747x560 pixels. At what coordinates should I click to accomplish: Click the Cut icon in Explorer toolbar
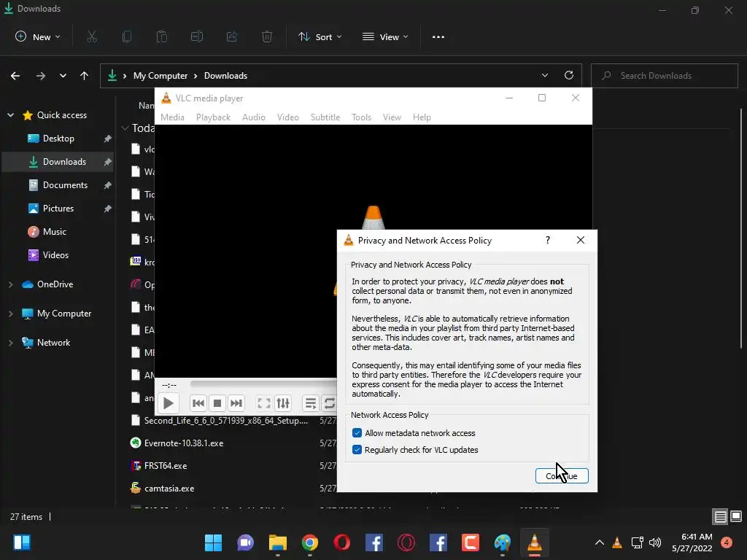92,36
